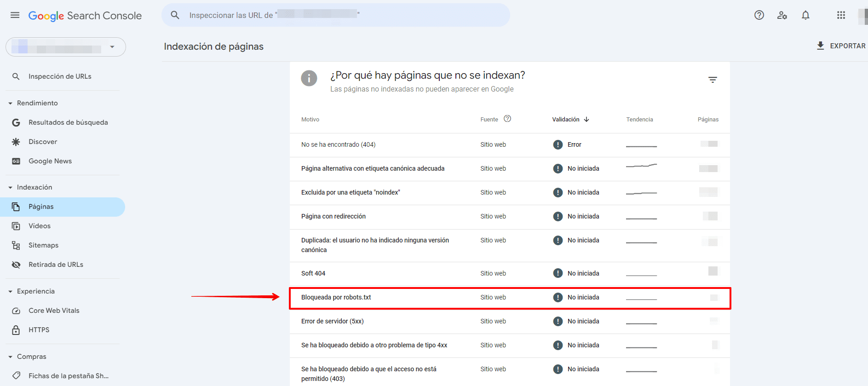868x386 pixels.
Task: Open the otro problema de tipo 4xx row
Action: 510,346
